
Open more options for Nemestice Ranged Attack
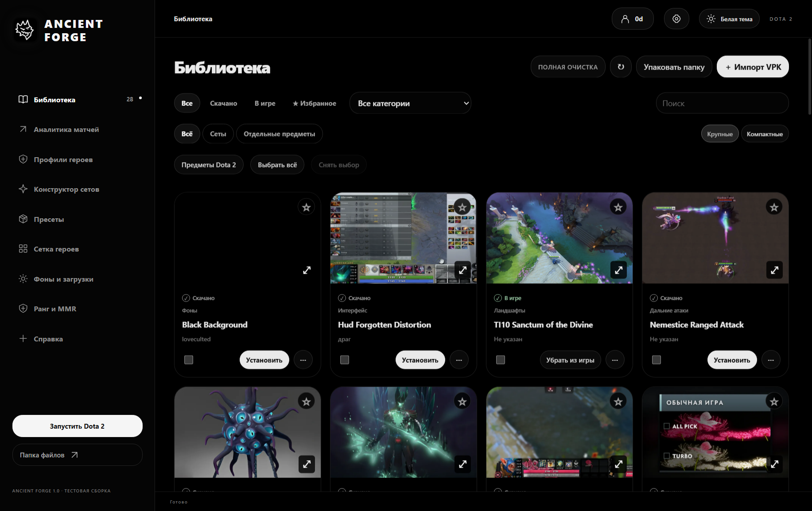coord(771,360)
